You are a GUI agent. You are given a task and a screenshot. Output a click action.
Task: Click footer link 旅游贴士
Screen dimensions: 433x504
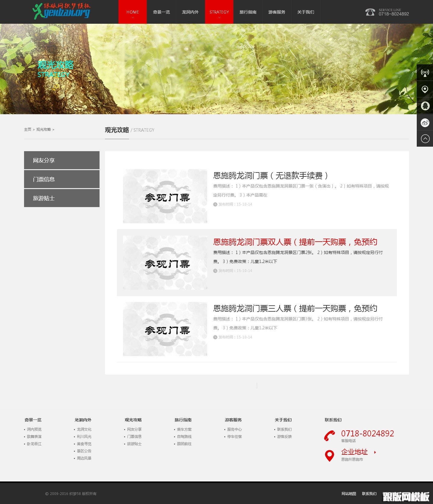pyautogui.click(x=134, y=444)
